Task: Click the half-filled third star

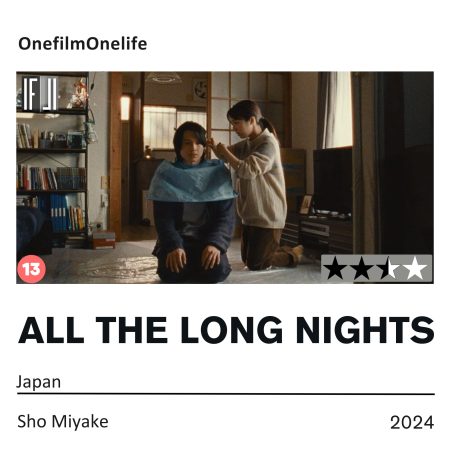Action: (x=388, y=268)
